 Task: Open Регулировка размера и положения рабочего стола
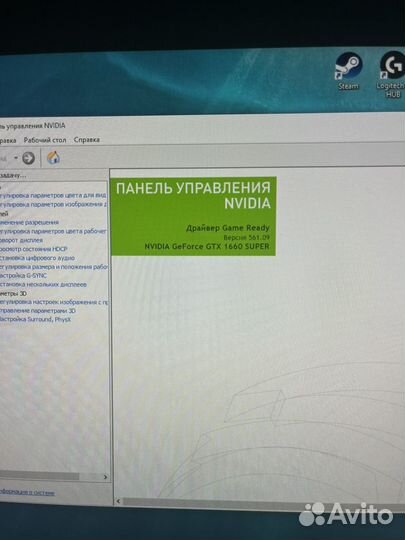(54, 267)
